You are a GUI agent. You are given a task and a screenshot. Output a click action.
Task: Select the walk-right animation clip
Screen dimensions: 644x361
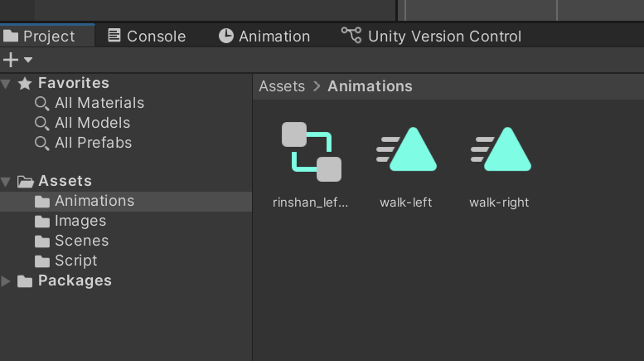pos(499,150)
